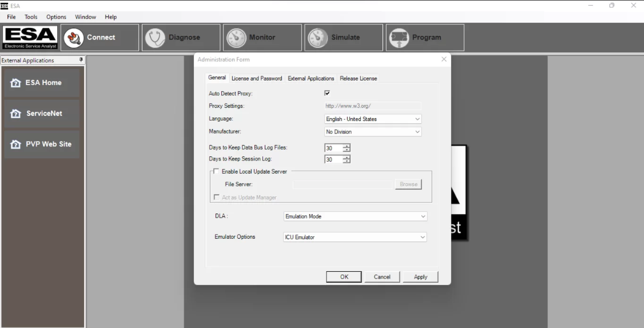
Task: Select the Diagnose toolbar icon
Action: 155,37
